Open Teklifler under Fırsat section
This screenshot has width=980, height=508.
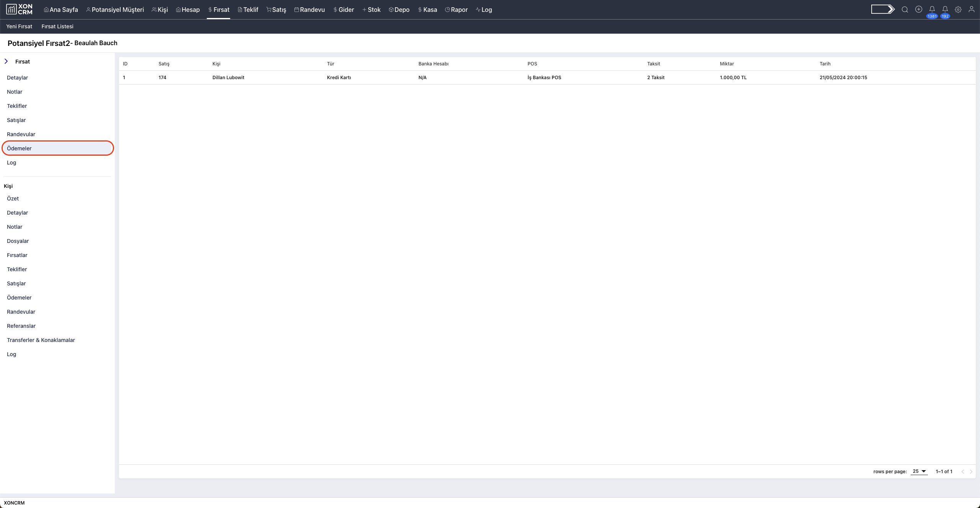click(x=17, y=106)
